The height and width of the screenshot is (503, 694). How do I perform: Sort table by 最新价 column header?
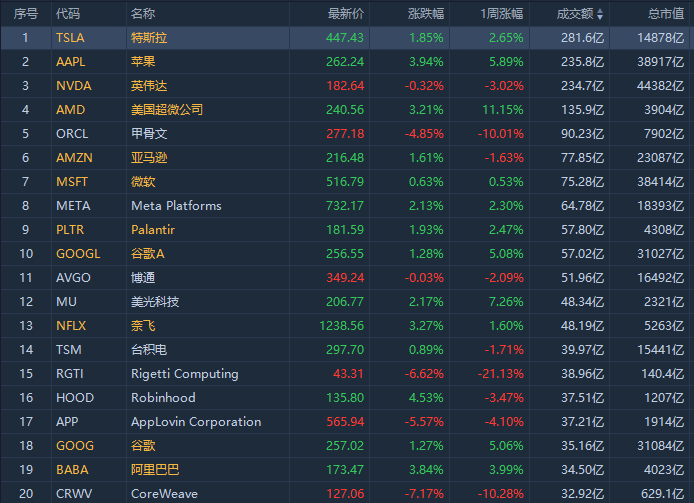point(346,14)
